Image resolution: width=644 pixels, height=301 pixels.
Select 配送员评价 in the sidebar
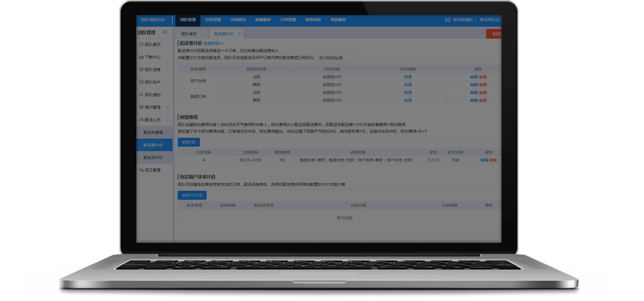pos(153,157)
